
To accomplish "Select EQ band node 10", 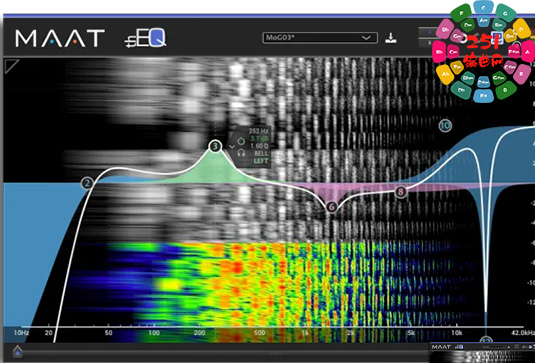I will [x=445, y=126].
